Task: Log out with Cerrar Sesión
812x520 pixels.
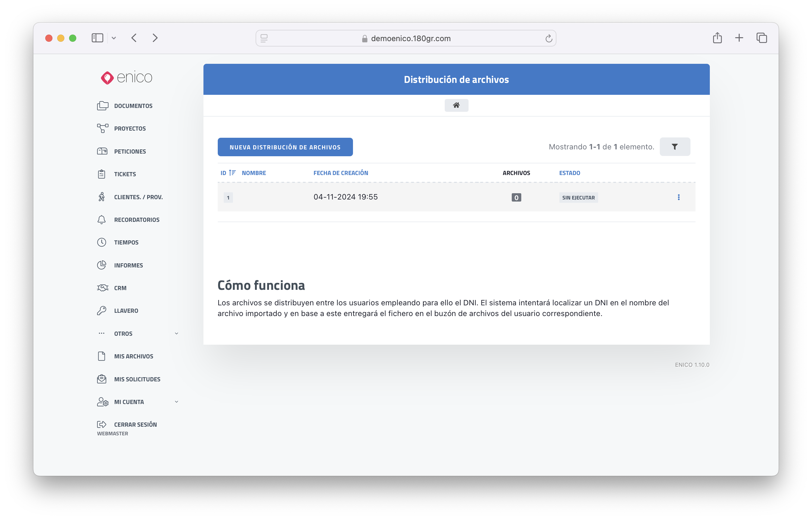Action: (x=135, y=425)
